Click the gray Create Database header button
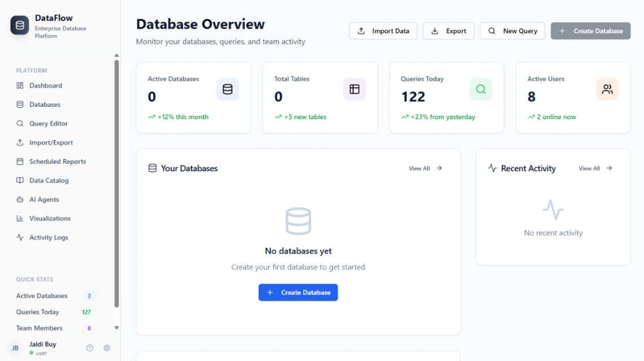This screenshot has height=361, width=644. tap(590, 31)
